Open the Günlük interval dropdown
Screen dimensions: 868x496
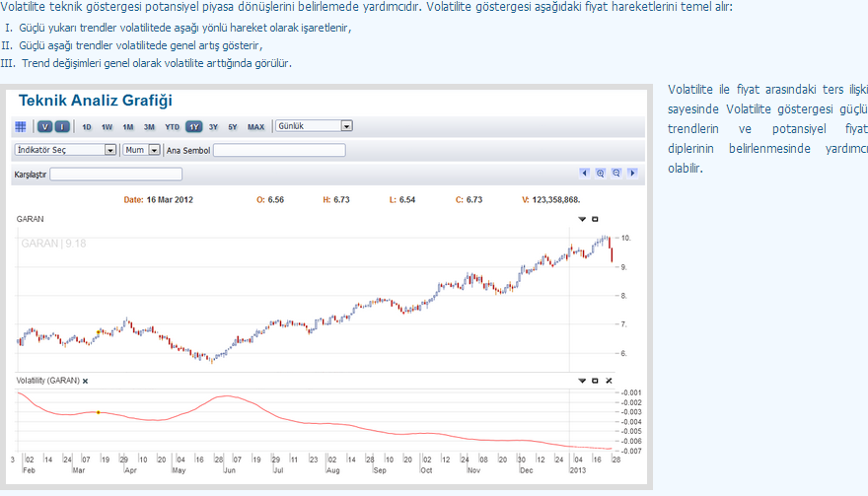tap(314, 126)
